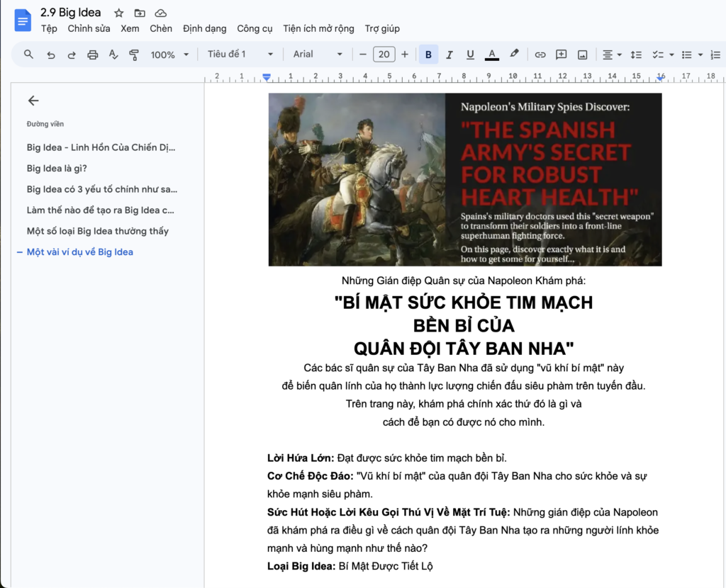Toggle underline formatting
The image size is (726, 588).
click(x=470, y=55)
